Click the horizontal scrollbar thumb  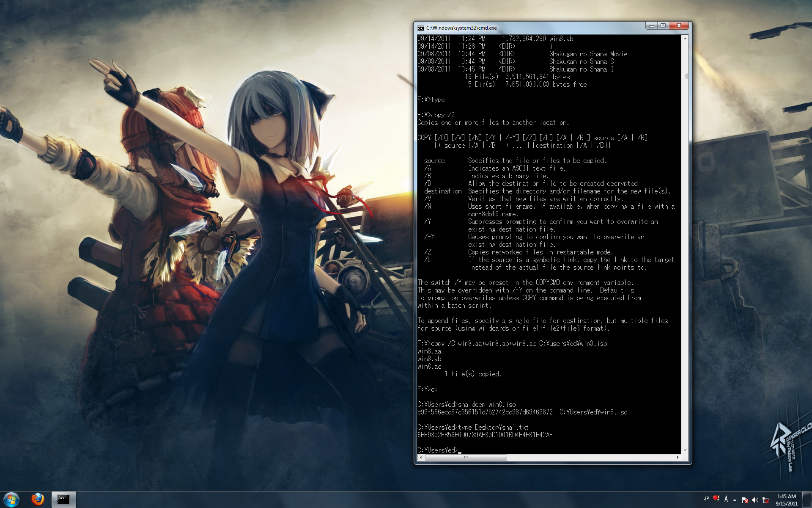(x=466, y=457)
